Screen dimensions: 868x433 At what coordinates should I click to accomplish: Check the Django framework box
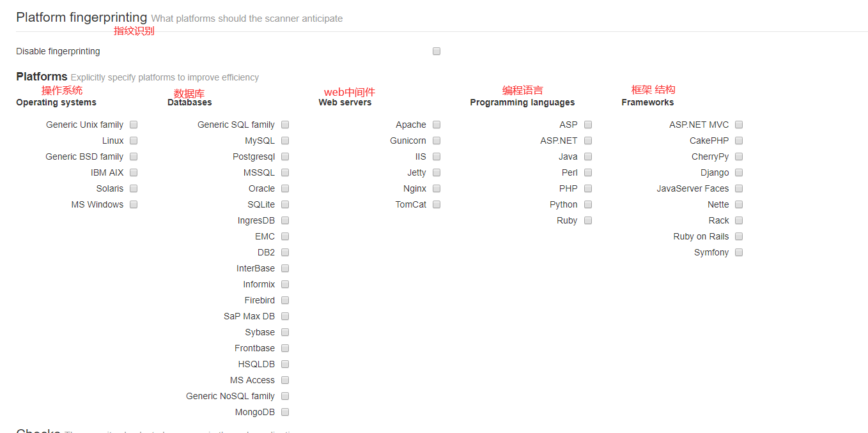pos(739,172)
